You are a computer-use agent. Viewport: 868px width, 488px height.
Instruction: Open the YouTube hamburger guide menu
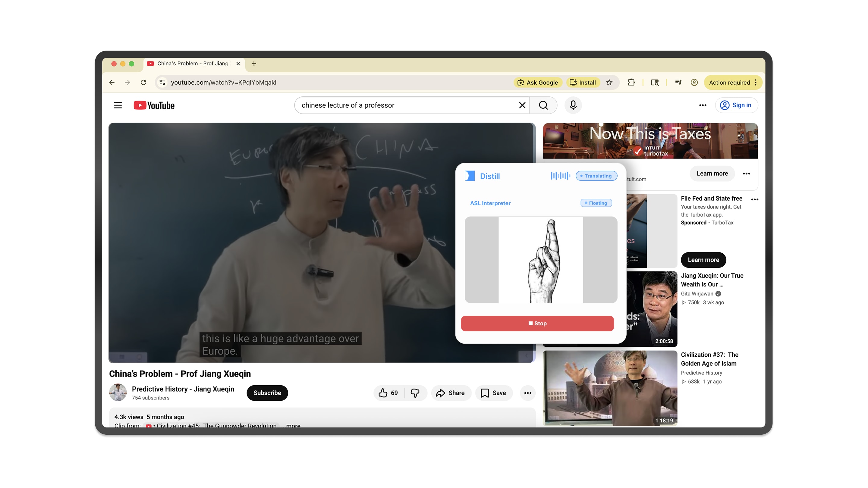pos(118,105)
